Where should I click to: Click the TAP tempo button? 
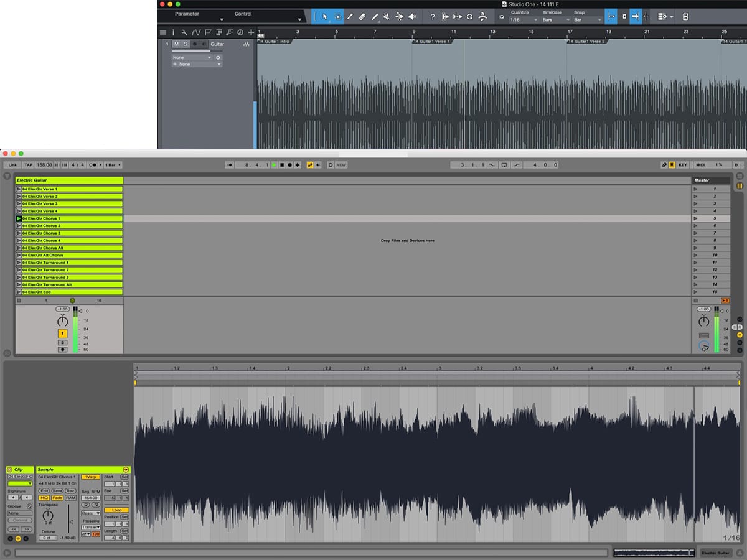[29, 165]
